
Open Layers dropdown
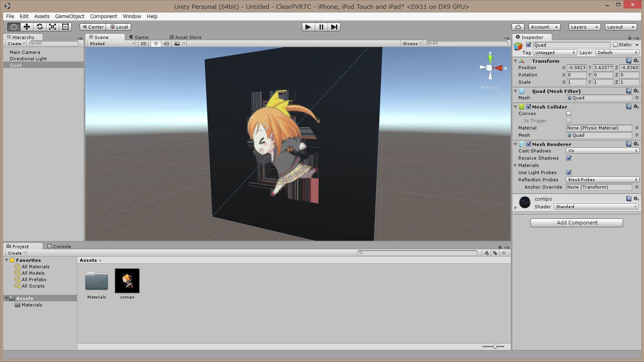(584, 27)
